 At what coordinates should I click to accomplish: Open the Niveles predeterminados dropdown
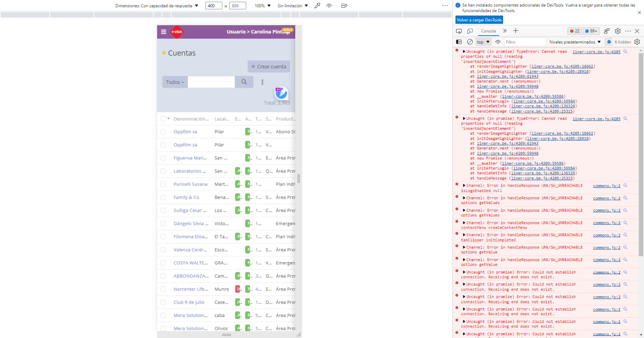tap(575, 42)
